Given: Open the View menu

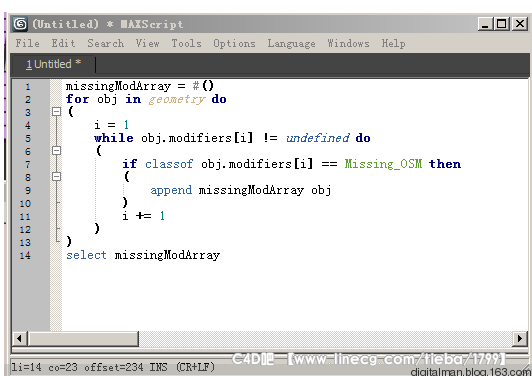Looking at the screenshot, I should (148, 43).
